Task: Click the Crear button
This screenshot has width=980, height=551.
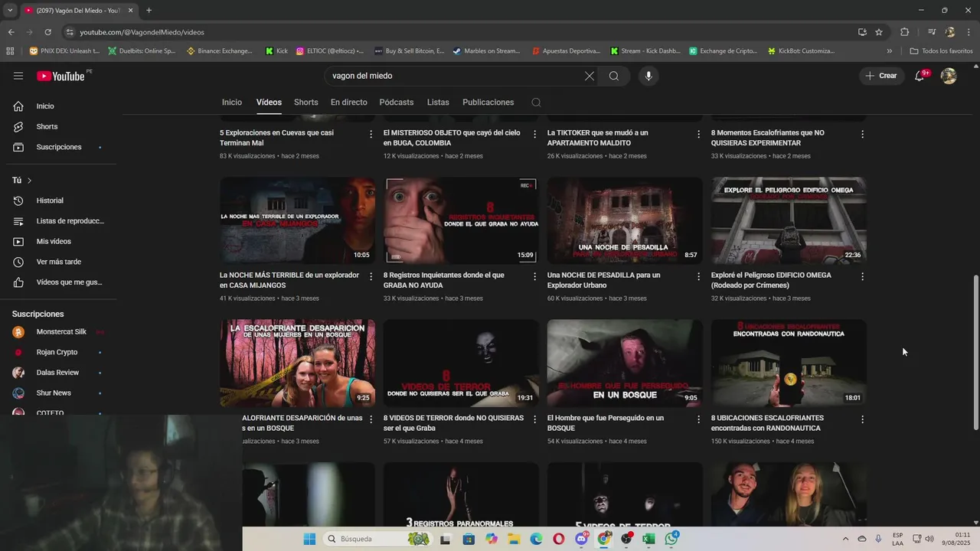Action: tap(881, 76)
